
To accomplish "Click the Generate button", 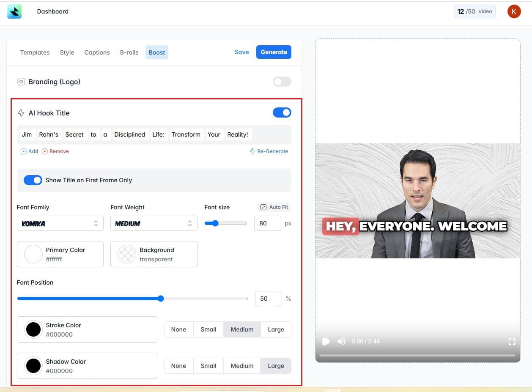I will (274, 52).
